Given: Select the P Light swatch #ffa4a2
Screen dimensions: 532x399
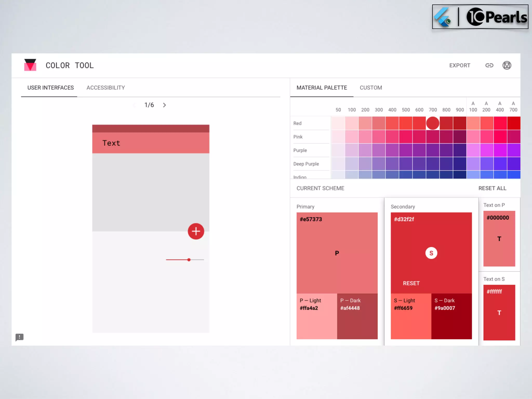Looking at the screenshot, I should [317, 316].
